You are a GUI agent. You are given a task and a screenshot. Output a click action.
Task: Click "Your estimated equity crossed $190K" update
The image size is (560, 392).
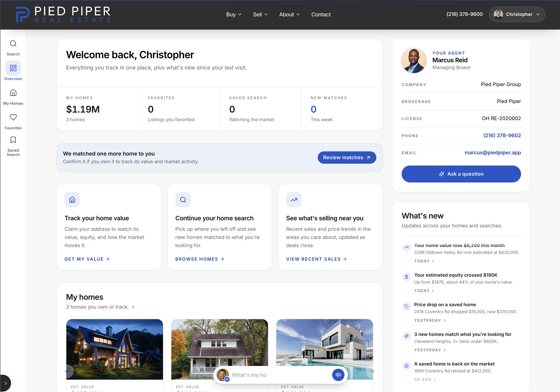(456, 275)
